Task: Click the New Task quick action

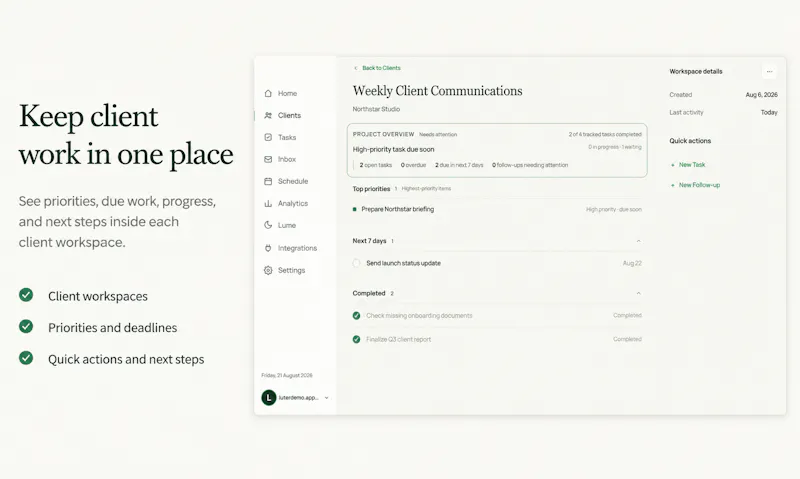Action: tap(692, 165)
